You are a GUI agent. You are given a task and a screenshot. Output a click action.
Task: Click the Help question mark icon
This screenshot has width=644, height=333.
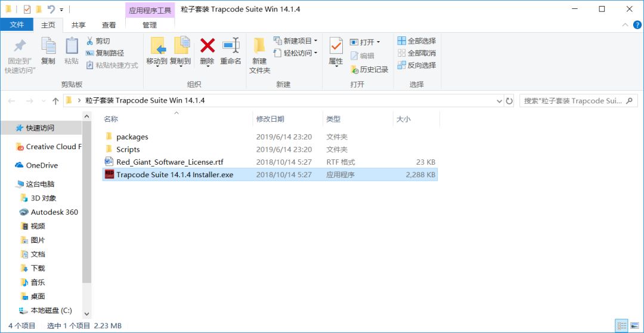(x=637, y=25)
